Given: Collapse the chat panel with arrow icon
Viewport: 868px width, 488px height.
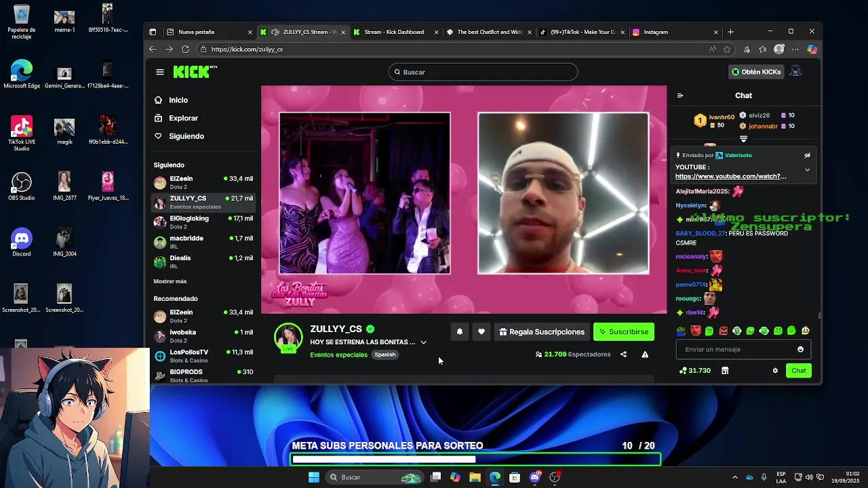Looking at the screenshot, I should click(680, 96).
